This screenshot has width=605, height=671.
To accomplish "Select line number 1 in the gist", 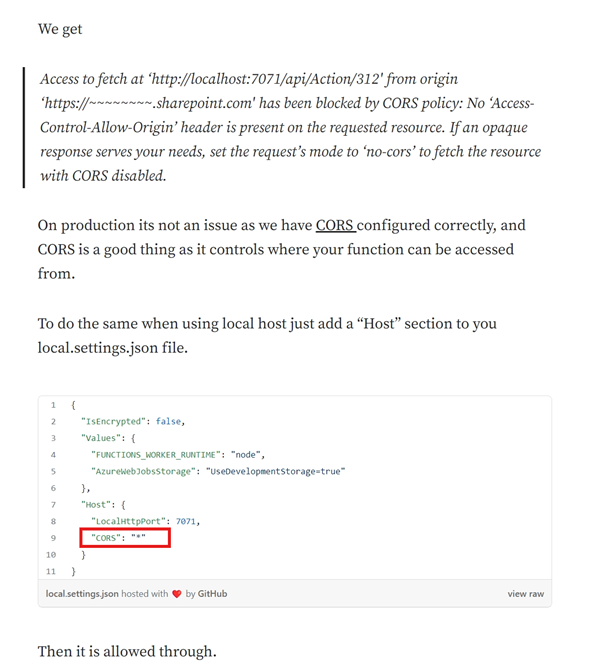I will click(53, 404).
